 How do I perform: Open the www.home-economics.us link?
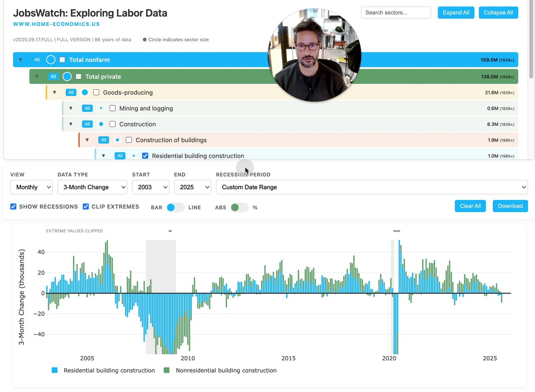pyautogui.click(x=56, y=24)
